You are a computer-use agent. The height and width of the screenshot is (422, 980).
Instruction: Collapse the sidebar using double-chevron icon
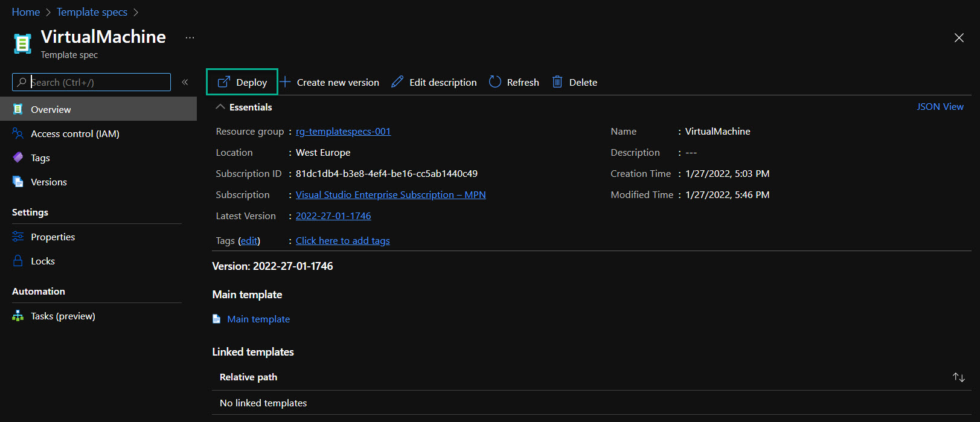coord(185,82)
